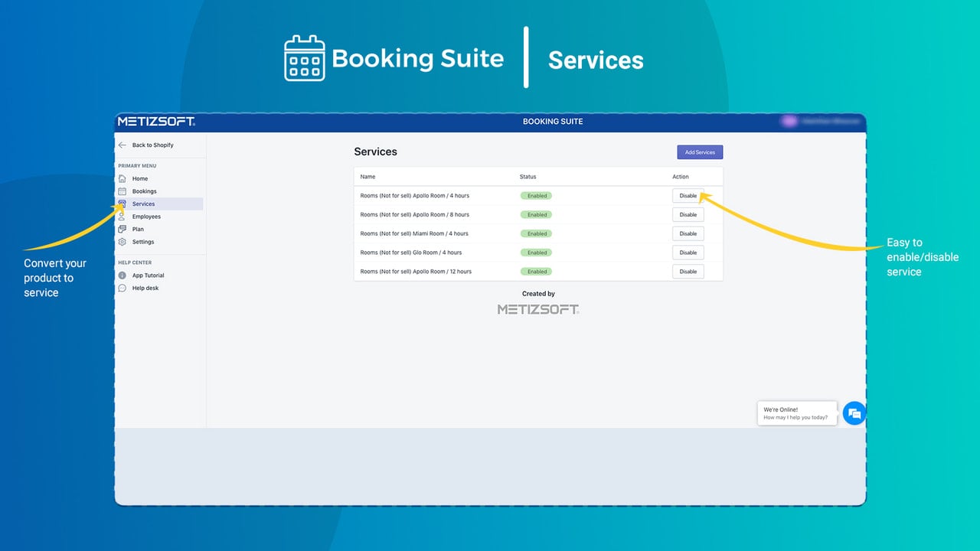The width and height of the screenshot is (980, 551).
Task: Click Enabled badge for Apollo Room / 8 hours
Action: point(536,214)
